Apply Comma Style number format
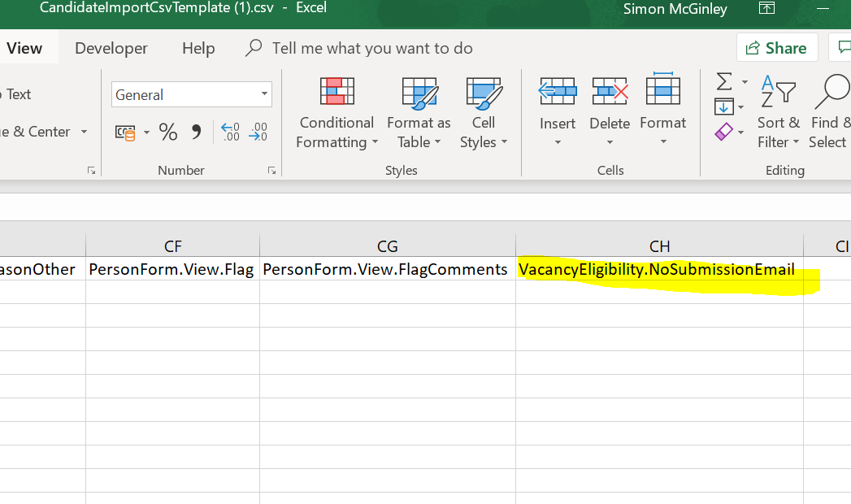The height and width of the screenshot is (504, 851). pos(195,133)
